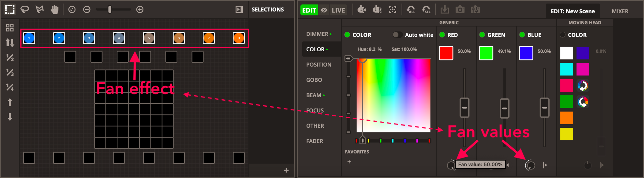Click the fan direction arrow beside Blue knob

(545, 165)
